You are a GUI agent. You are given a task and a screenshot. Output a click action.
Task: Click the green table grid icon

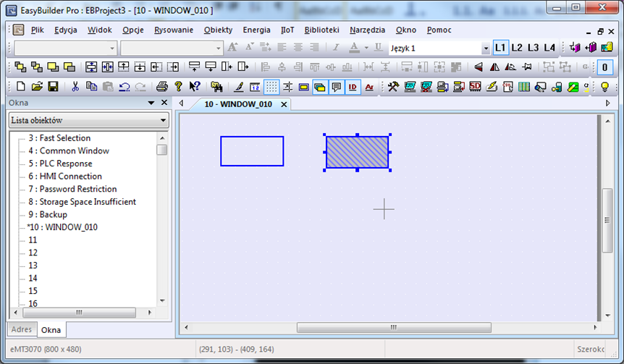click(523, 86)
